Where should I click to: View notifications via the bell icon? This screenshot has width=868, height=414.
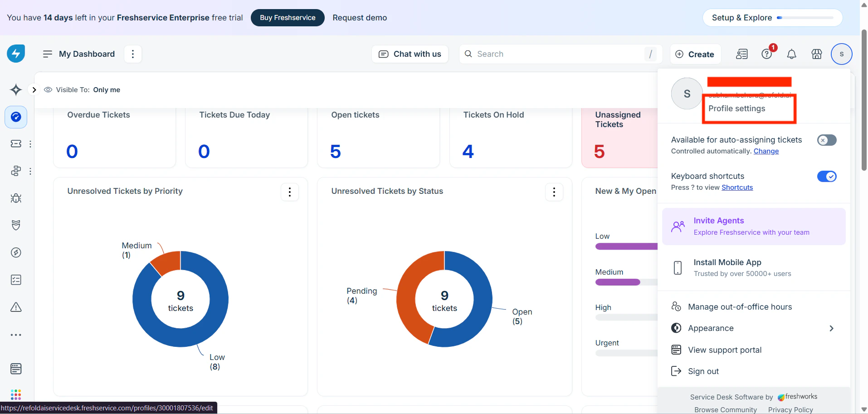click(x=792, y=54)
